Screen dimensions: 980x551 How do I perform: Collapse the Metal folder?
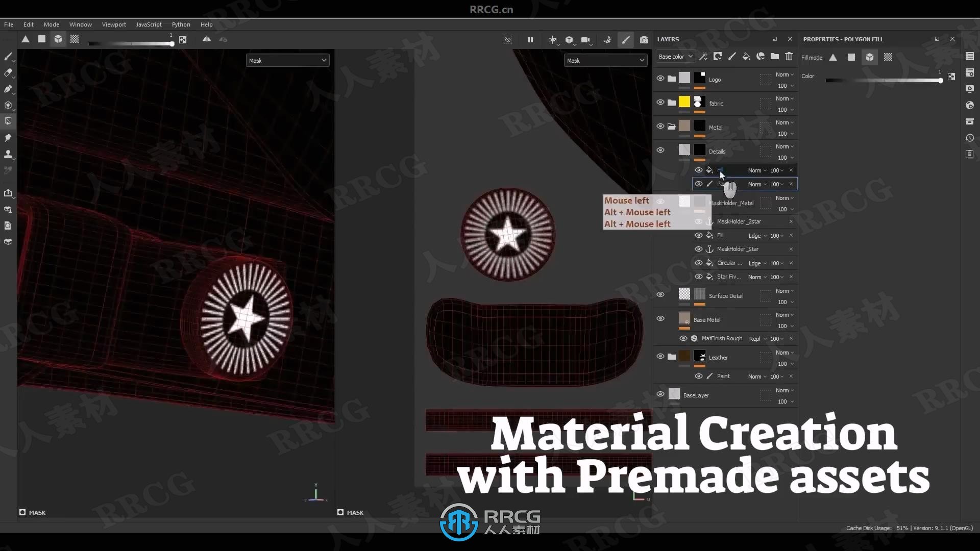[x=672, y=127]
